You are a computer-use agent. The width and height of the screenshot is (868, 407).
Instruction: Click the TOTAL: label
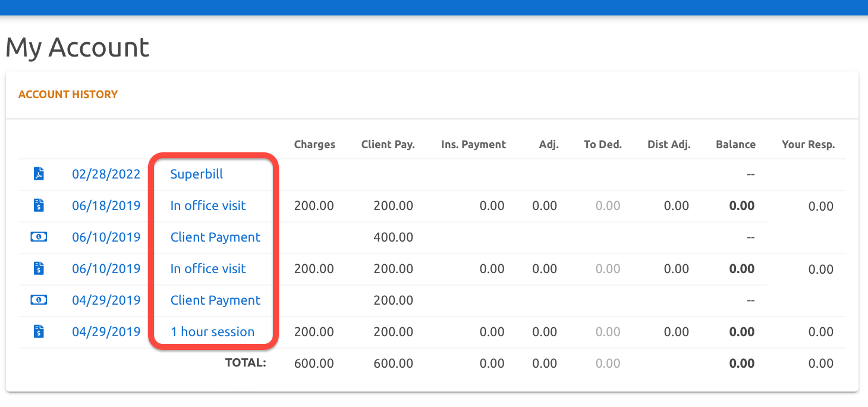tap(246, 362)
